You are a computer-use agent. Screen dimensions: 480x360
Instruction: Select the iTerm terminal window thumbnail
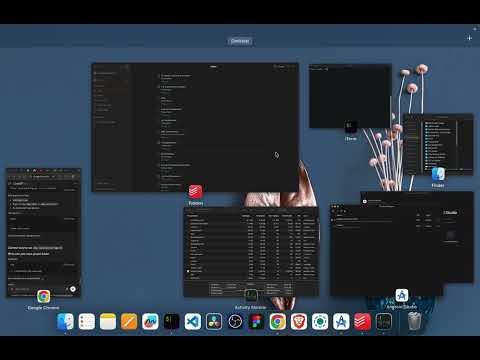pyautogui.click(x=350, y=96)
